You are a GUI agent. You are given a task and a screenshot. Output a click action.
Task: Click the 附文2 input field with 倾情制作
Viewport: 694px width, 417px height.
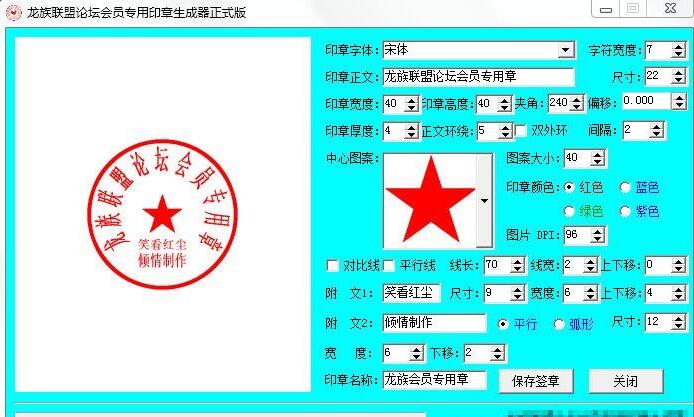point(434,323)
